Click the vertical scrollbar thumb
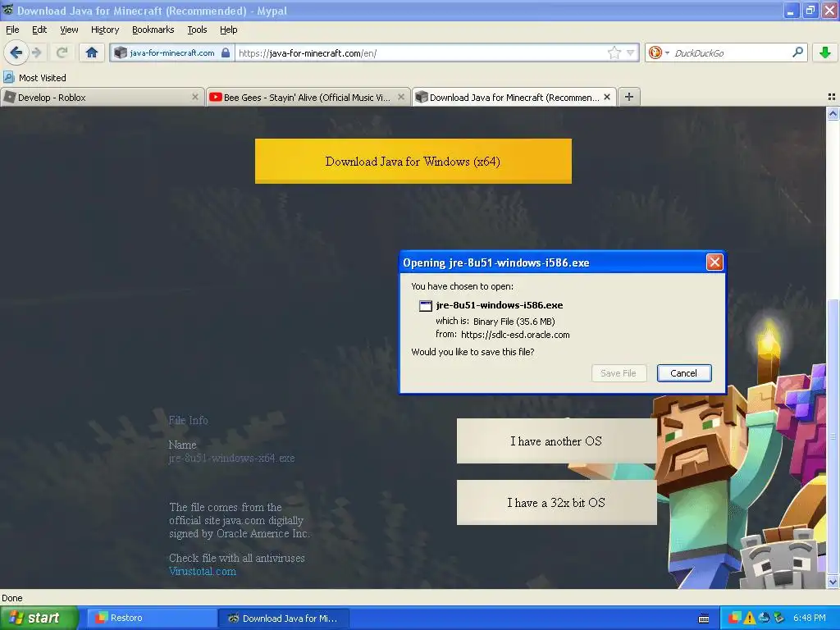 point(833,436)
